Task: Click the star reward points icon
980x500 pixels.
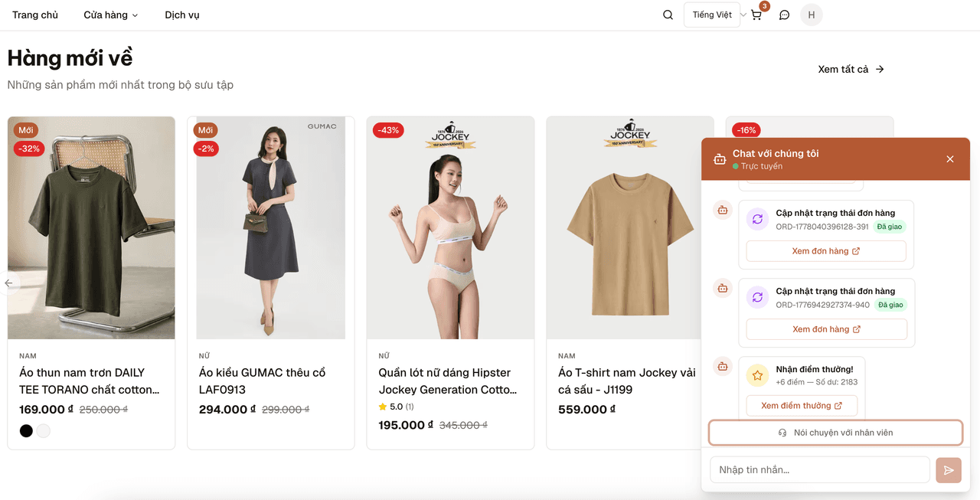Action: click(757, 375)
